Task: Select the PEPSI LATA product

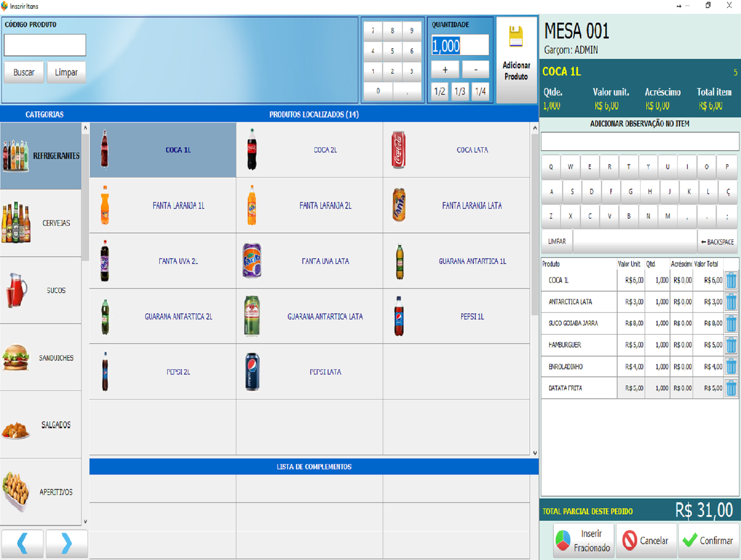Action: click(x=309, y=372)
